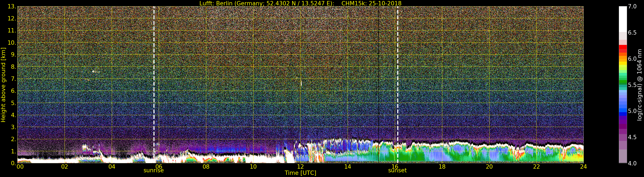Click the '10' time axis tick label
644x177 pixels.
pyautogui.click(x=253, y=166)
